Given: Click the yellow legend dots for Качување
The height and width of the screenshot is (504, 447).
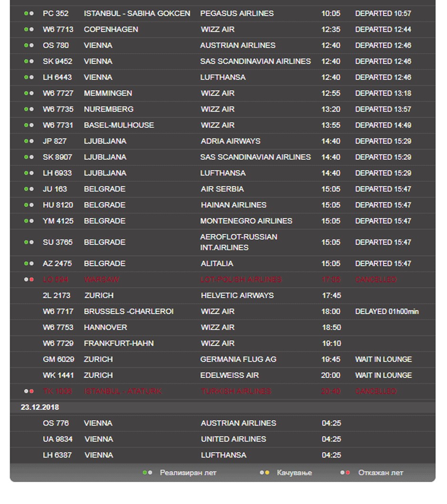Looking at the screenshot, I should [x=265, y=473].
